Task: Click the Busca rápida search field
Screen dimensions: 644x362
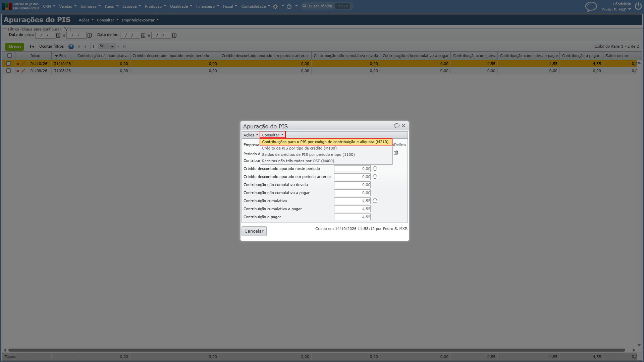Action: click(x=327, y=6)
